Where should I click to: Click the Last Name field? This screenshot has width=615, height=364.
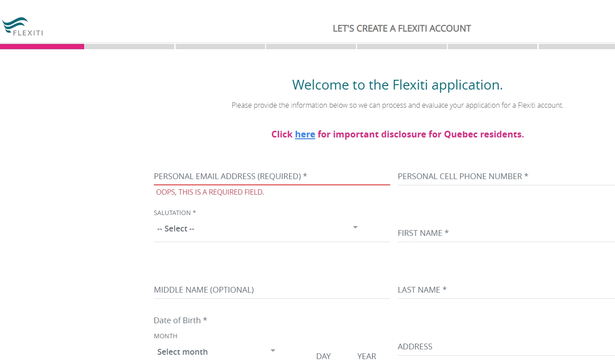click(x=506, y=290)
